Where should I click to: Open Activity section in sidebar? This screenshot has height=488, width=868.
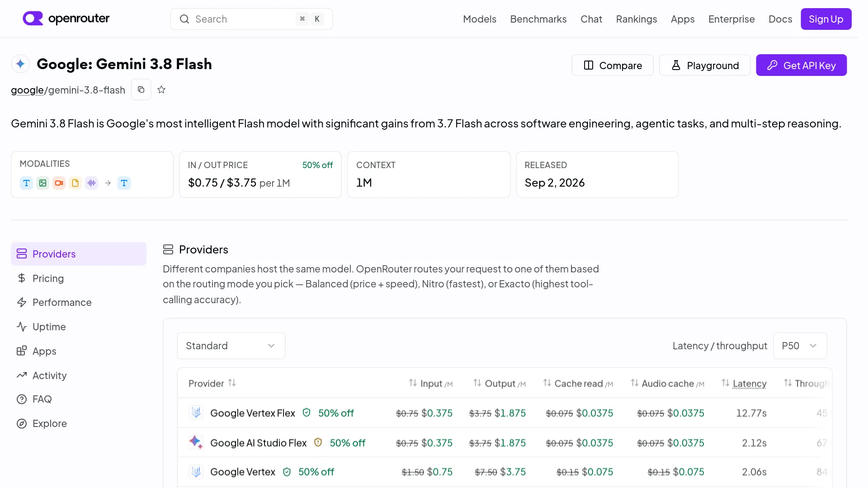click(x=79, y=375)
